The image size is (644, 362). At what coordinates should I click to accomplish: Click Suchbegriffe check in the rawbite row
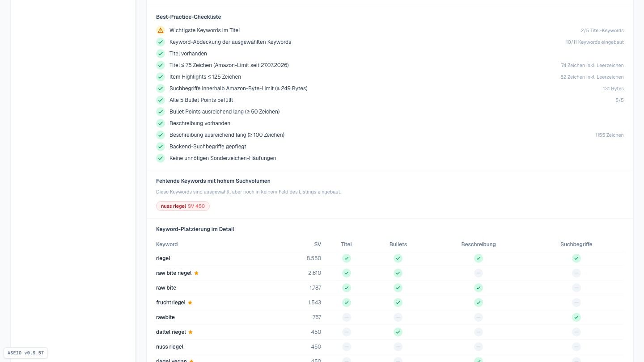coord(576,317)
